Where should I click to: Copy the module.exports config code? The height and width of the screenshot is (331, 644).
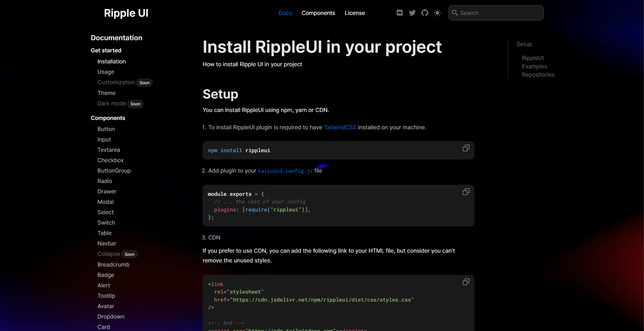pos(466,192)
